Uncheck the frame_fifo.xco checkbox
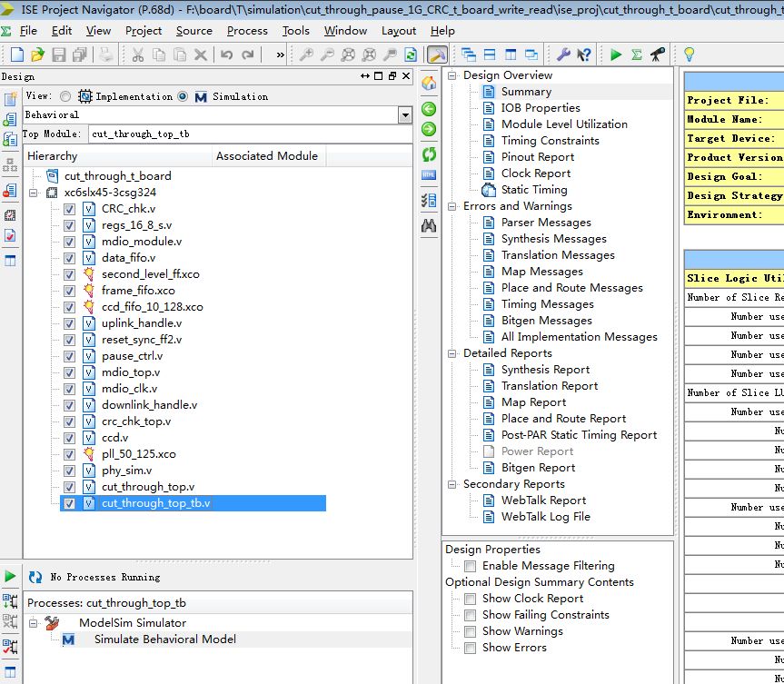Image resolution: width=784 pixels, height=684 pixels. (x=70, y=291)
